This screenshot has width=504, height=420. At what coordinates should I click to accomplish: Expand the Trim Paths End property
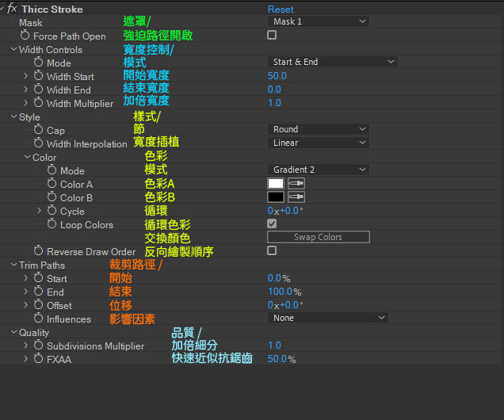pos(25,292)
